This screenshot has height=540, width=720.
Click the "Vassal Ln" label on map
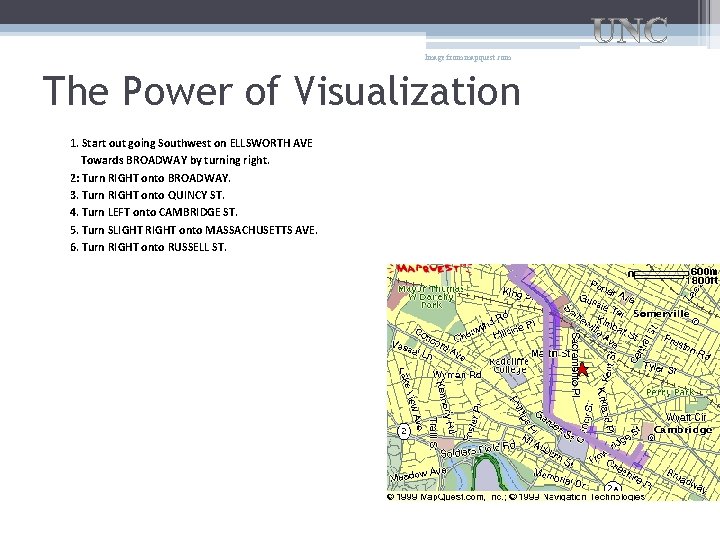[411, 350]
